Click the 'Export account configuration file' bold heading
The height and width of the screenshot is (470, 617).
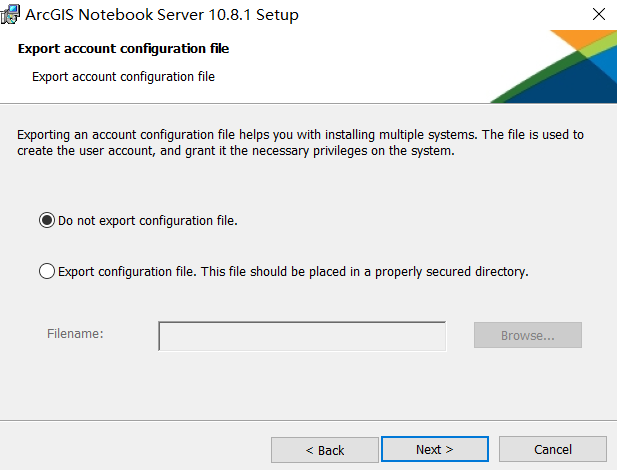[x=124, y=48]
